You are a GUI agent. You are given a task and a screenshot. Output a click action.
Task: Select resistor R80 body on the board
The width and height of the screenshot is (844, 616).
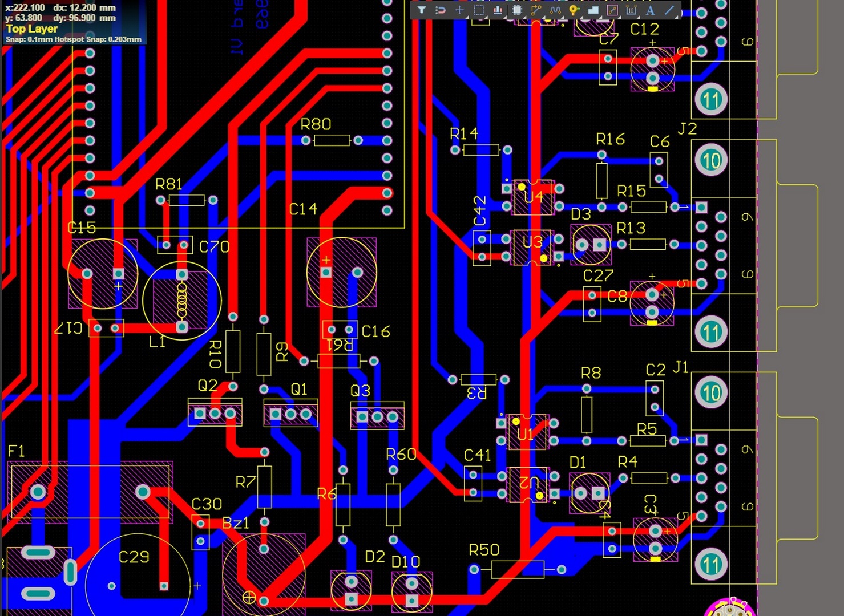pos(332,140)
